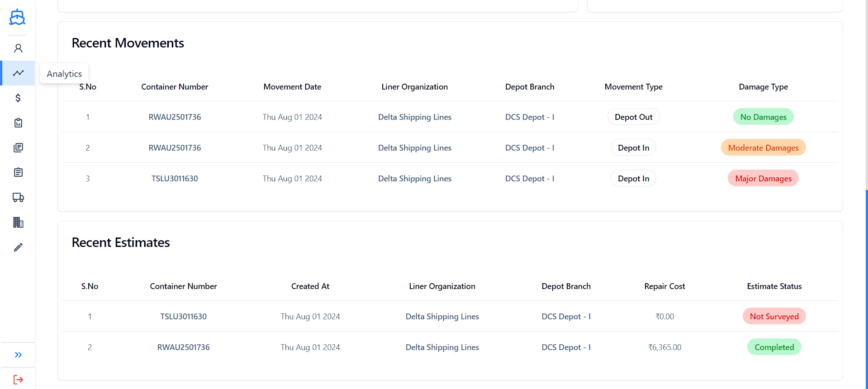Viewport: 868px width, 389px height.
Task: Click the red logout icon
Action: click(x=18, y=380)
